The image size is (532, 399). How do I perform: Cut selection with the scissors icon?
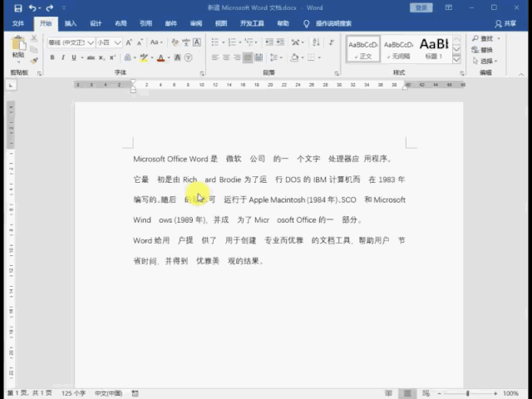[x=34, y=38]
